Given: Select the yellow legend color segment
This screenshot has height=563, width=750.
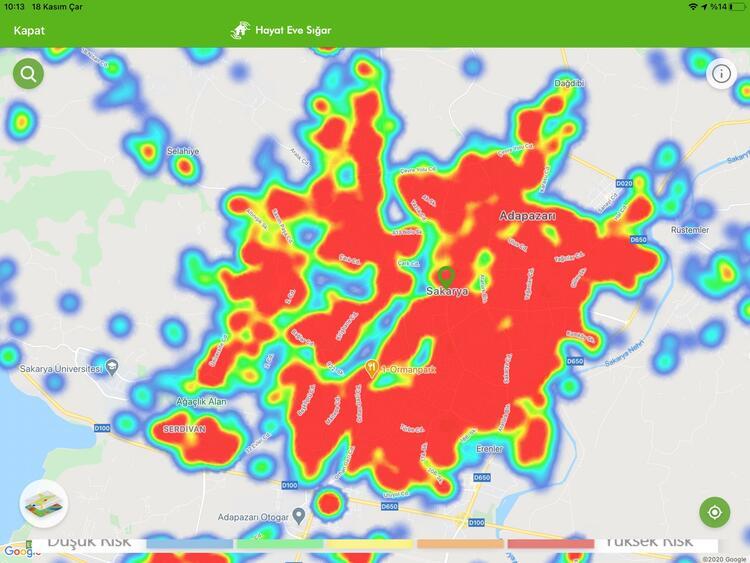Looking at the screenshot, I should pyautogui.click(x=369, y=544).
